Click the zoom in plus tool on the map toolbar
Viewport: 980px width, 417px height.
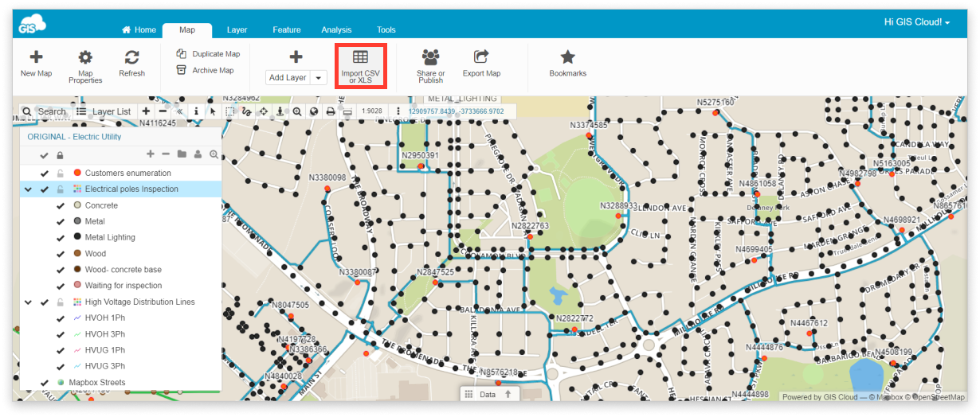pyautogui.click(x=146, y=111)
